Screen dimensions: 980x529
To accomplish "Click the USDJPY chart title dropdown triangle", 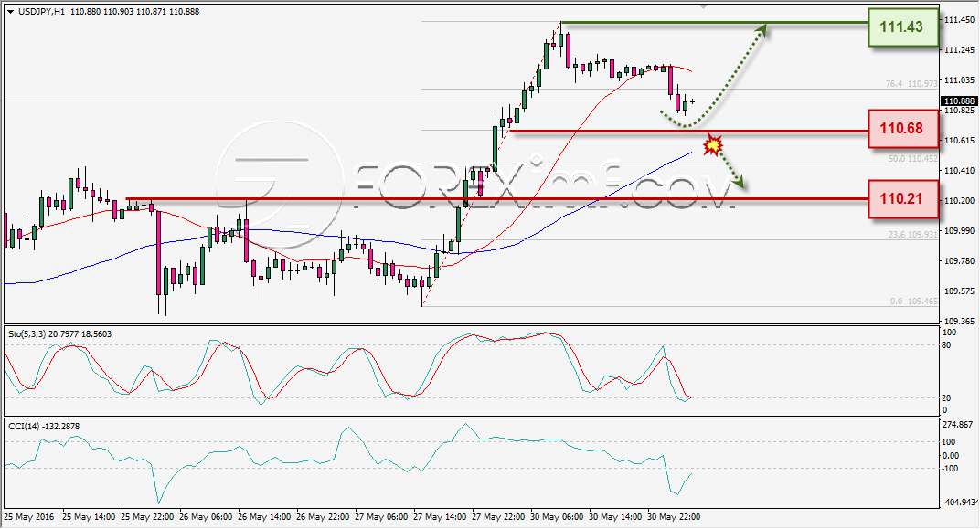I will (11, 12).
